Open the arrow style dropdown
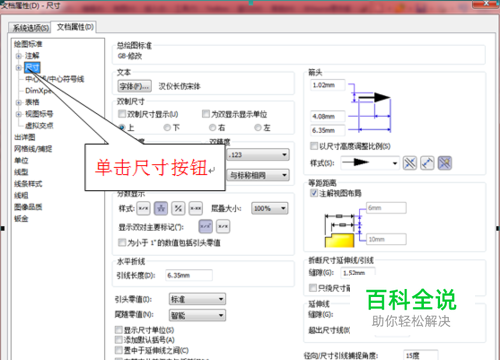 [370, 163]
